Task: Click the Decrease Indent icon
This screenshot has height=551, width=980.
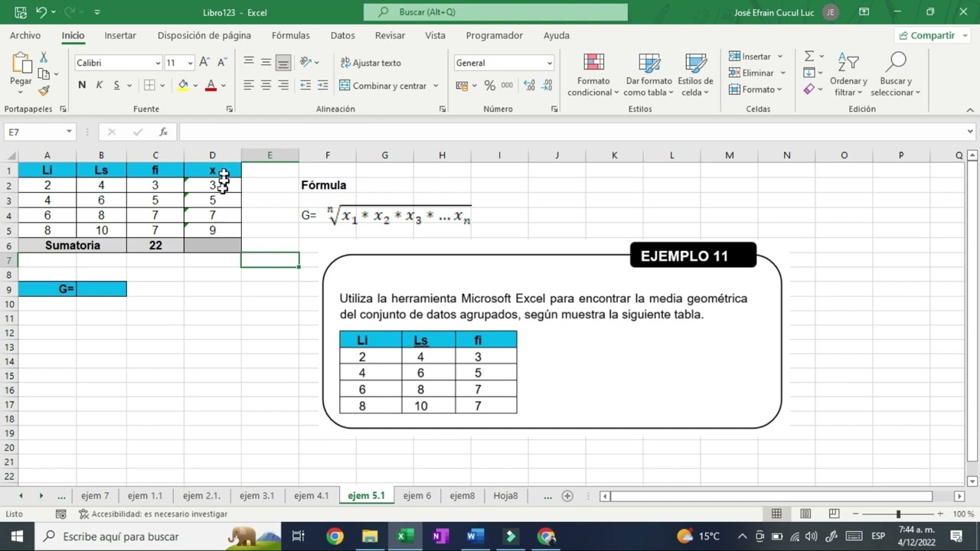Action: coord(305,86)
